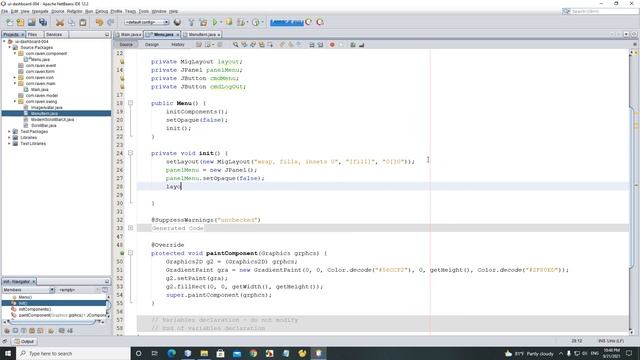Switch to History view
This screenshot has height=360, width=640.
coord(178,44)
